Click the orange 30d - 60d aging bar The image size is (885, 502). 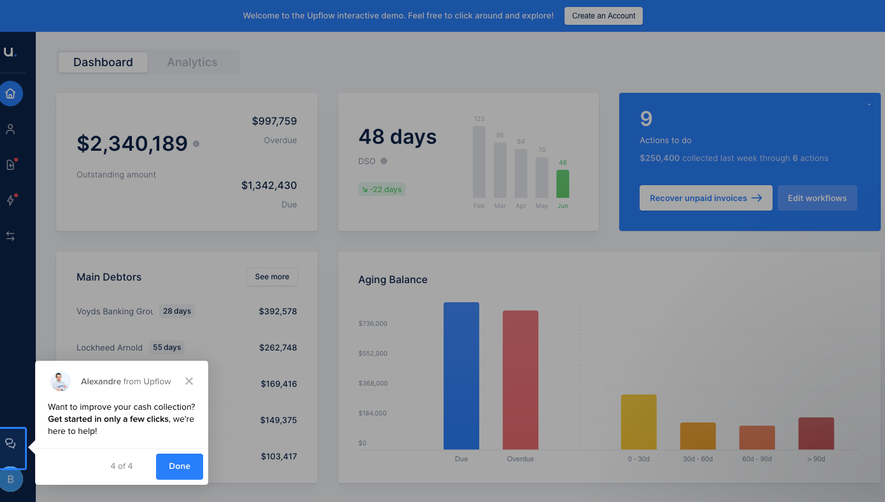coord(698,436)
